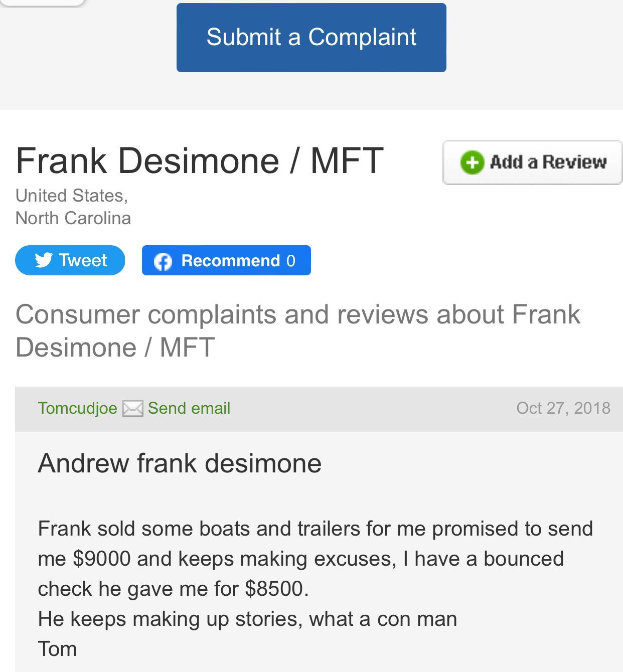This screenshot has width=623, height=672.
Task: Click the complaint text about bounced check
Action: (x=315, y=559)
